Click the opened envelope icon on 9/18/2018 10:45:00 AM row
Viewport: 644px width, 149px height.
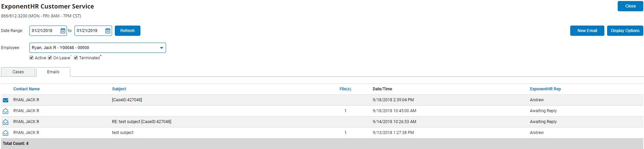pos(5,111)
